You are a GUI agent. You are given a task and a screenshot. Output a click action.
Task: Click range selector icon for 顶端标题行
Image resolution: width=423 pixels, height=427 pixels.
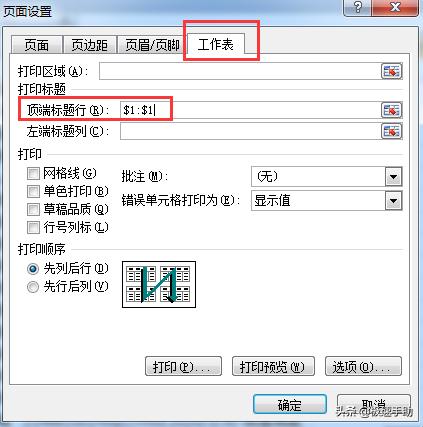(392, 110)
